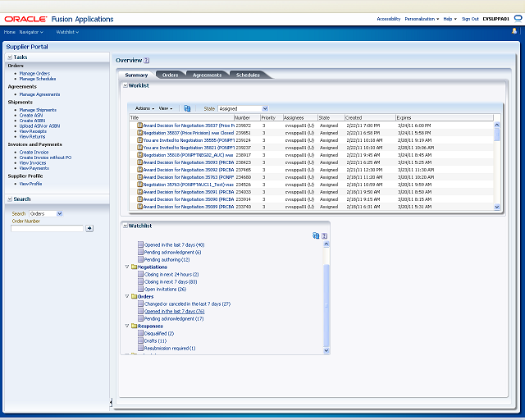Click the Negotiations folder icon in Watchlist
The height and width of the screenshot is (420, 525).
(x=135, y=267)
